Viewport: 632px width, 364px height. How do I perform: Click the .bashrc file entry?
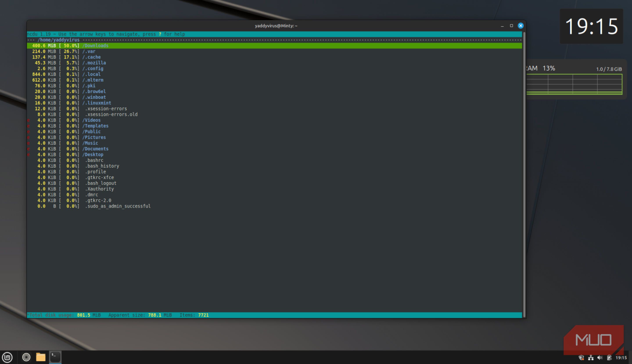94,160
